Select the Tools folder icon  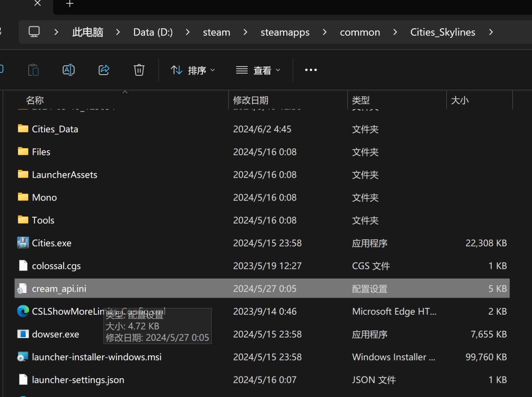click(23, 220)
